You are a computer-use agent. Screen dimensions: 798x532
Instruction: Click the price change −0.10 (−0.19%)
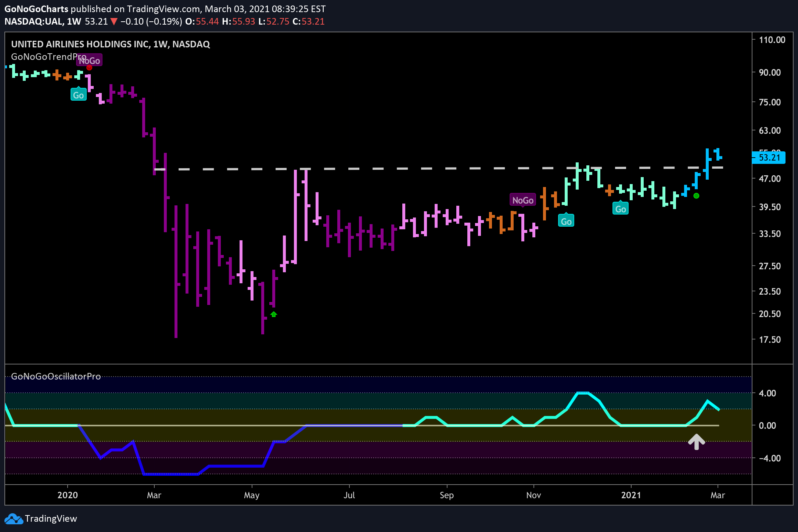click(151, 22)
